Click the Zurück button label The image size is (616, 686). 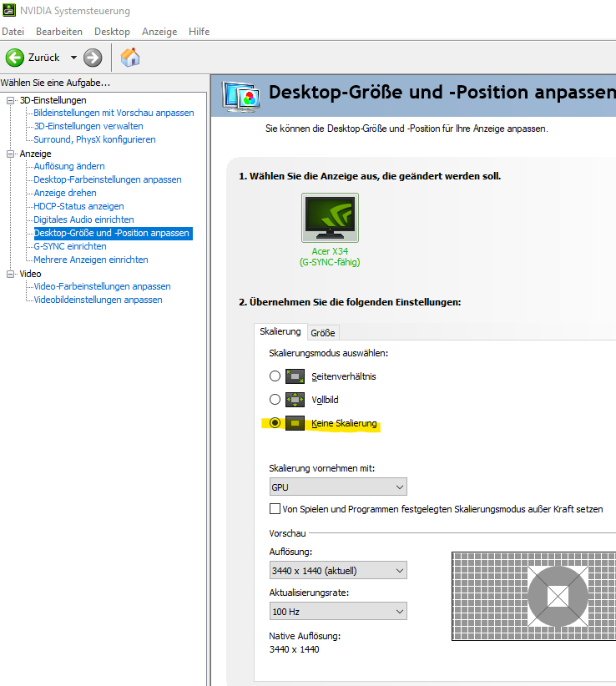coord(43,58)
